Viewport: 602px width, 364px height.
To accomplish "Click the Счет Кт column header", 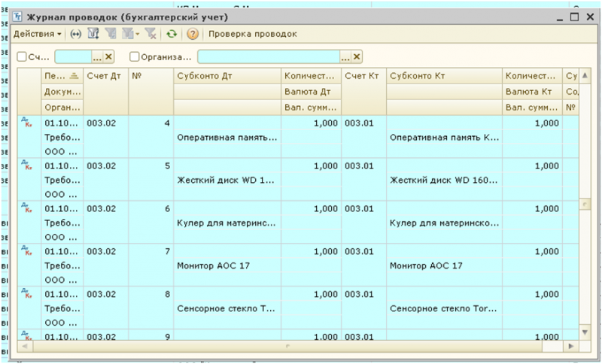I will (x=363, y=92).
